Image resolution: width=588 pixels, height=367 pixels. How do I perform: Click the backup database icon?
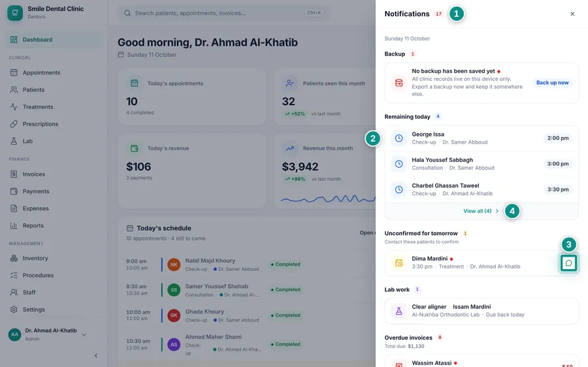tap(399, 83)
